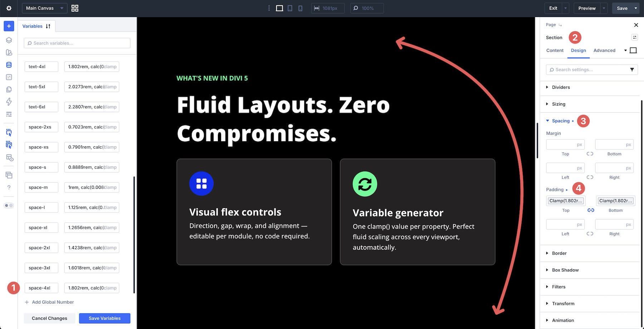Edit the space-4xl variable name field
Screen dimensions: 644x329
[x=41, y=288]
